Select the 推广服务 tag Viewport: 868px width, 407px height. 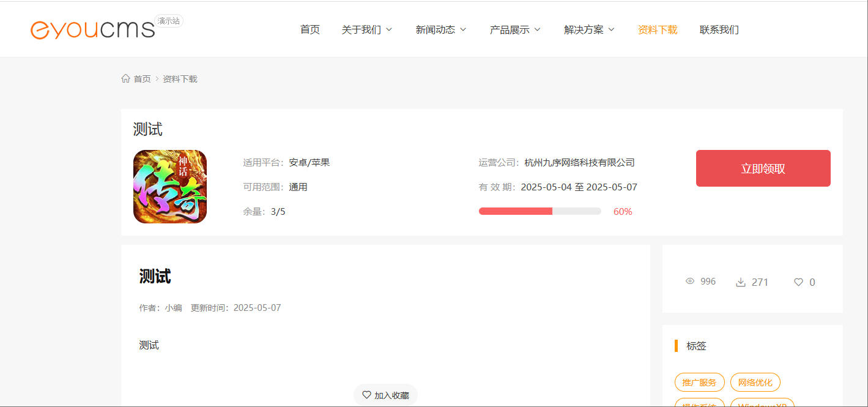(700, 383)
